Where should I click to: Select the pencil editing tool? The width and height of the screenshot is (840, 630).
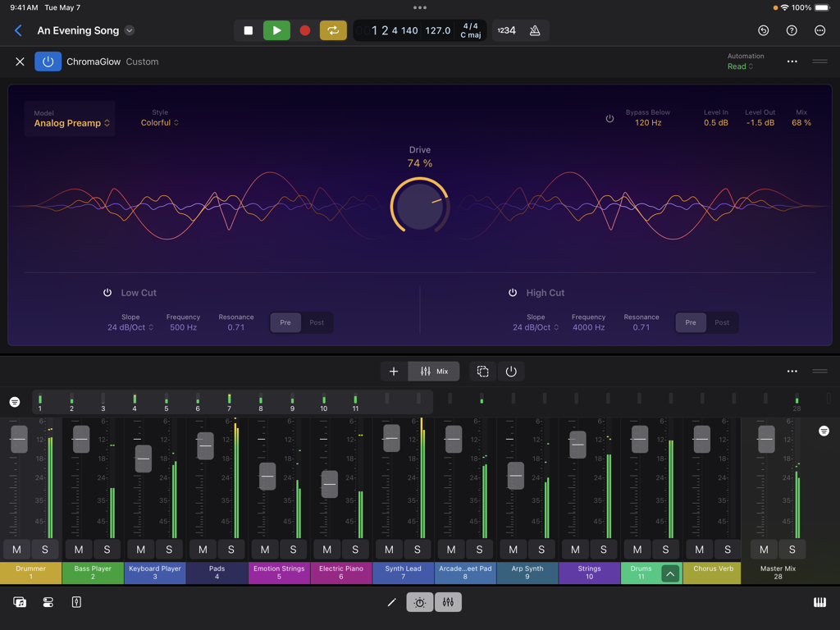391,601
